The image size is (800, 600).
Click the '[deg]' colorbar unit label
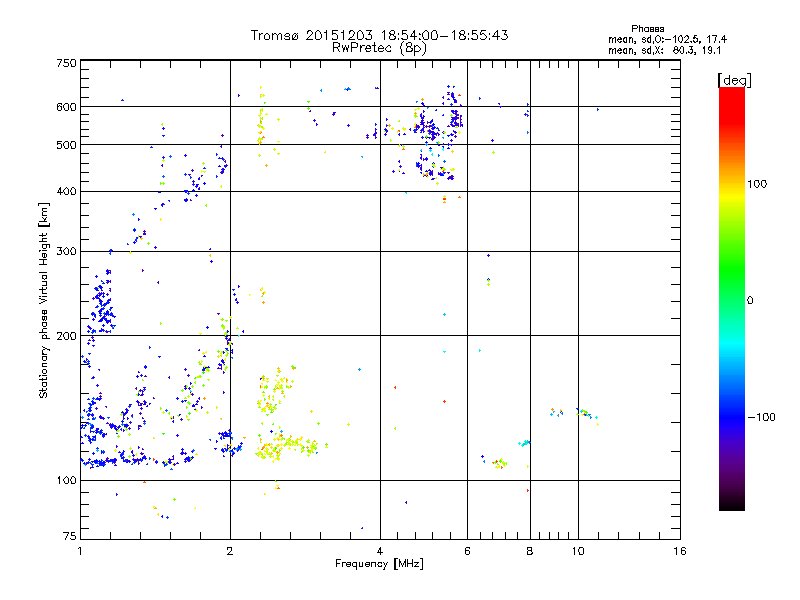click(x=734, y=80)
